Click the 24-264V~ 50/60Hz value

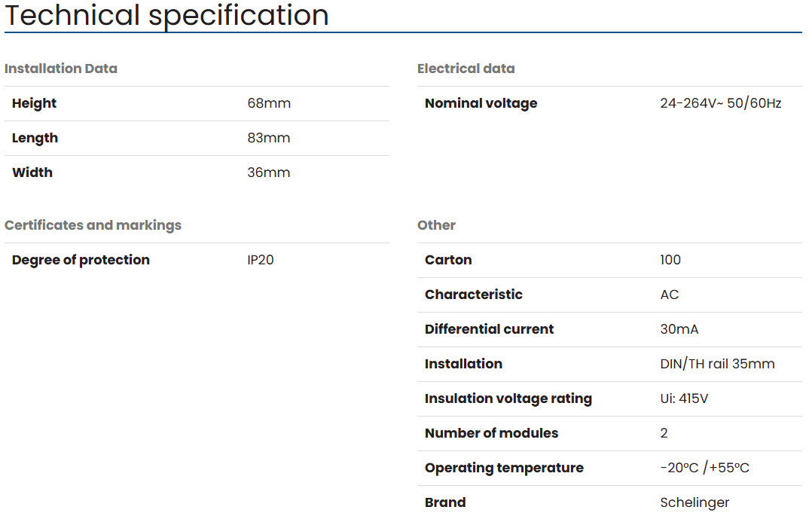coord(720,103)
